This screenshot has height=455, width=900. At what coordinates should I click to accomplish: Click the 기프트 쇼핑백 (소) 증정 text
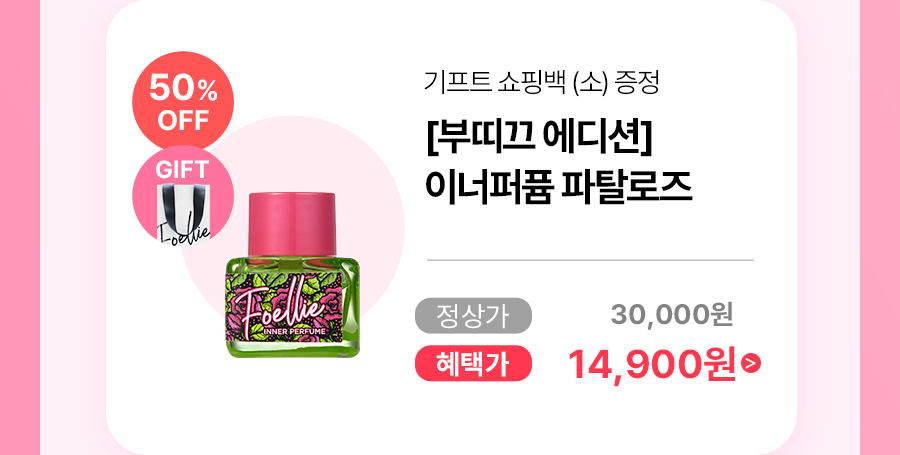541,82
